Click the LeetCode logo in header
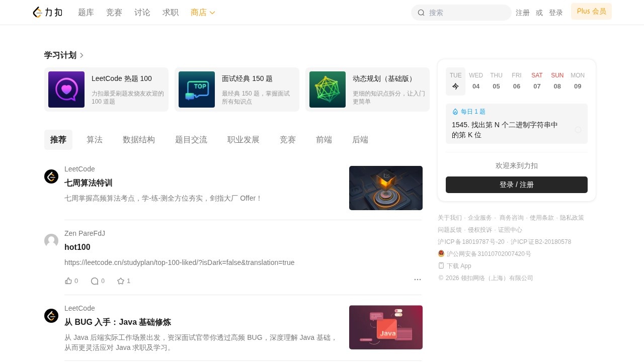Image resolution: width=644 pixels, height=362 pixels. coord(48,13)
